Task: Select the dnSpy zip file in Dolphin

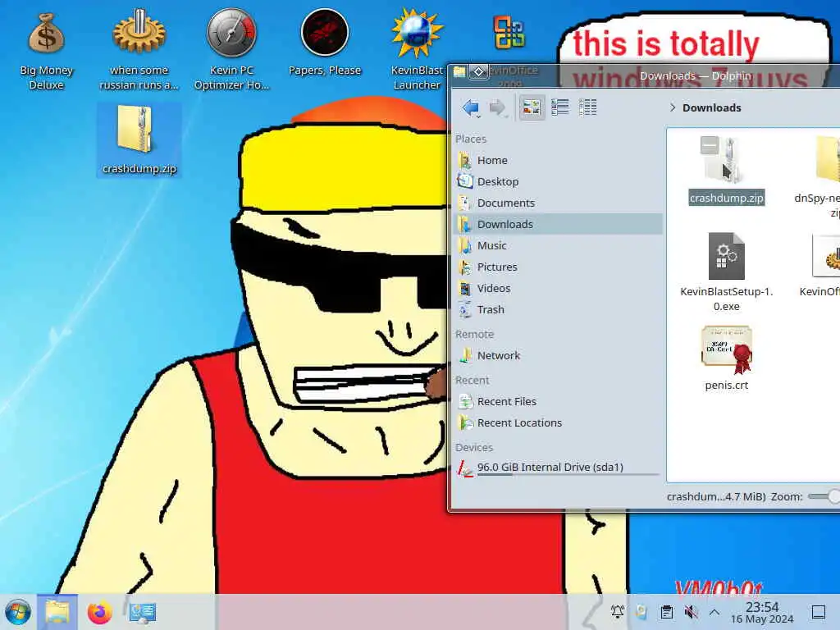Action: 818,177
